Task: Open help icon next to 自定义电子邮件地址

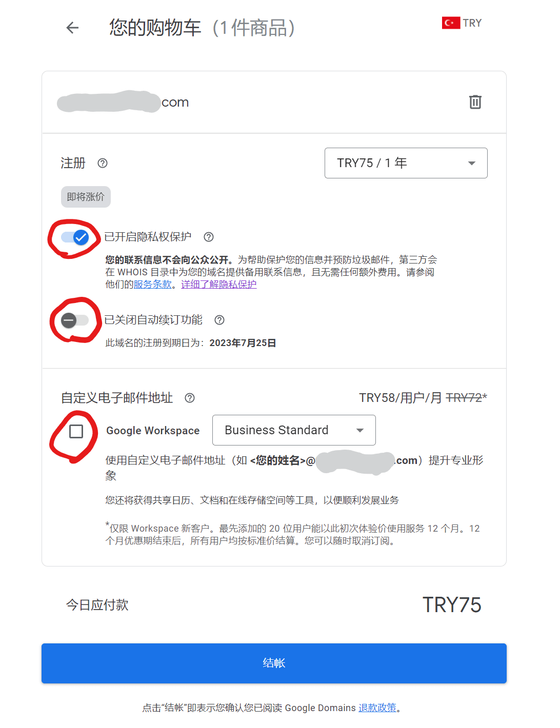Action: click(190, 398)
